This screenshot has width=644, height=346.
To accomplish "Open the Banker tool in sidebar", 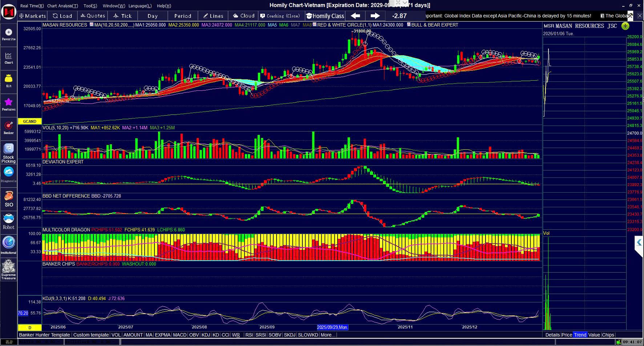I will click(9, 128).
